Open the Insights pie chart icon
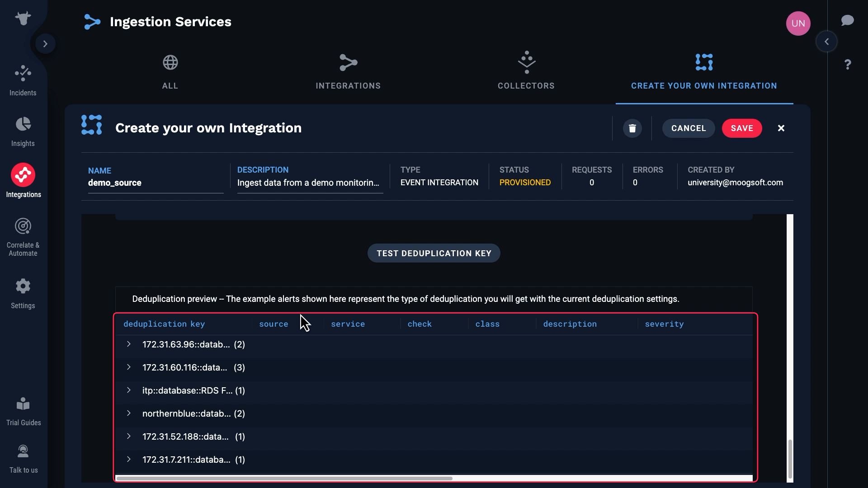Screen dimensions: 868x488 click(23, 124)
